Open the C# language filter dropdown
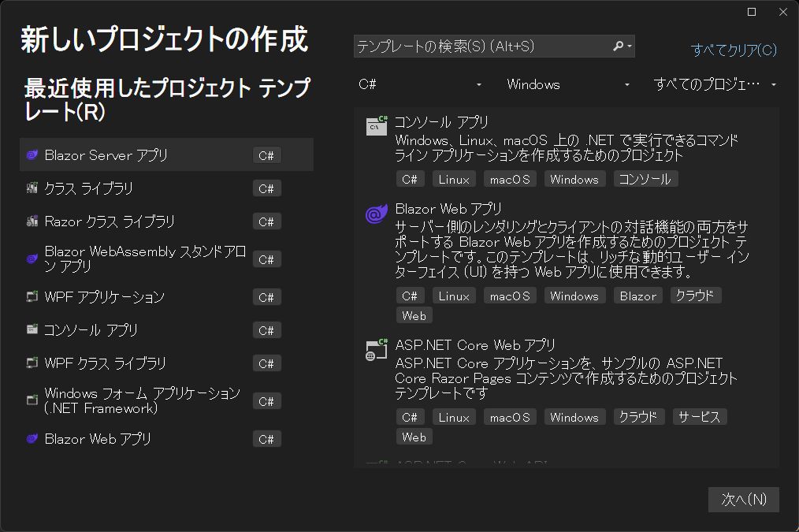This screenshot has width=799, height=532. tap(420, 84)
